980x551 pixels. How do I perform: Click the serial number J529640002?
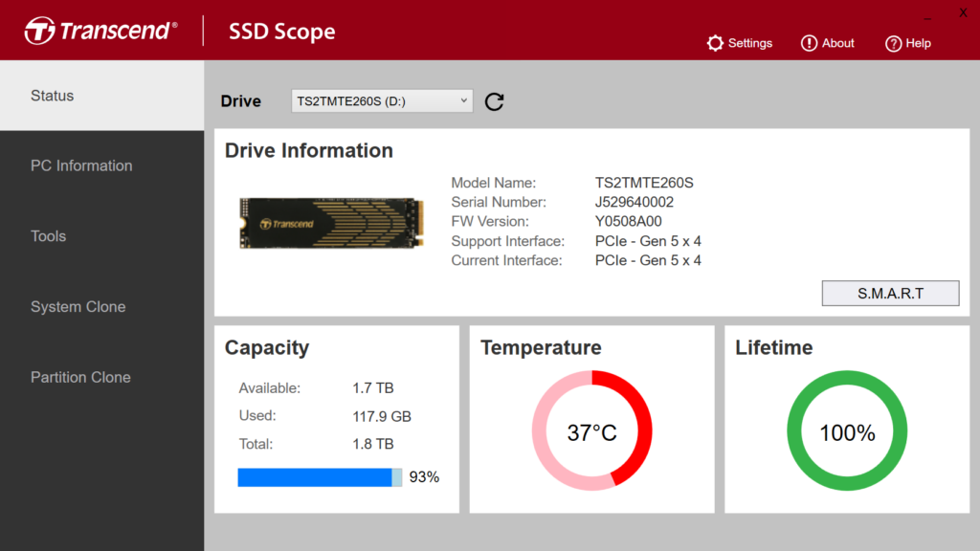coord(634,202)
